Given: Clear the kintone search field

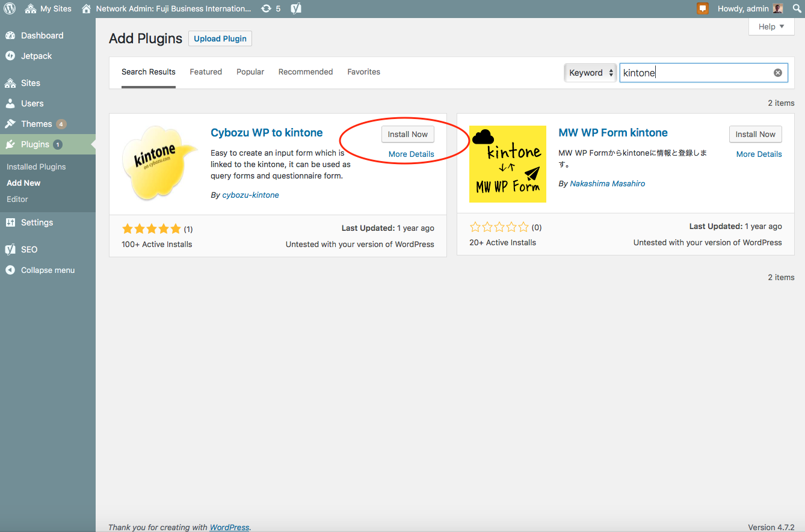Looking at the screenshot, I should pyautogui.click(x=777, y=73).
